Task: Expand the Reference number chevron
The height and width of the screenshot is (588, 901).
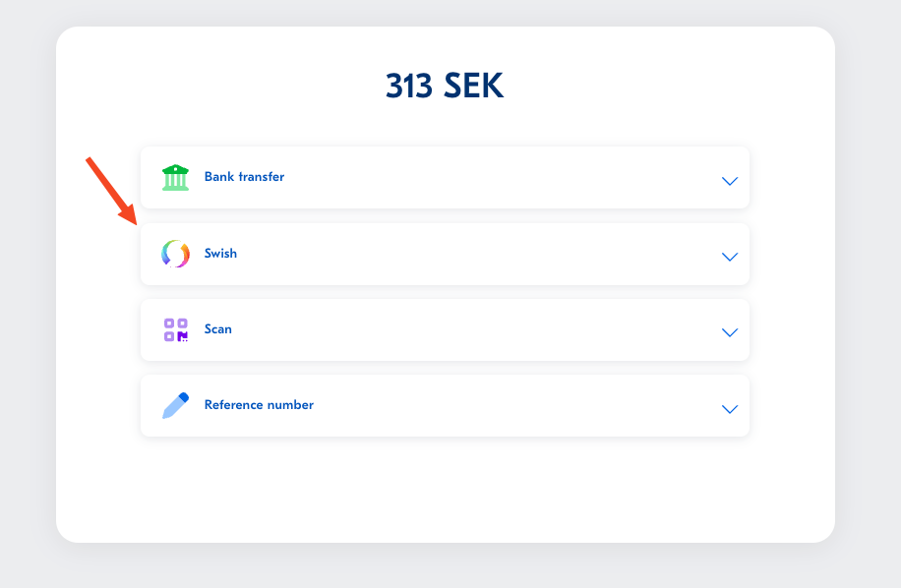Action: coord(729,408)
